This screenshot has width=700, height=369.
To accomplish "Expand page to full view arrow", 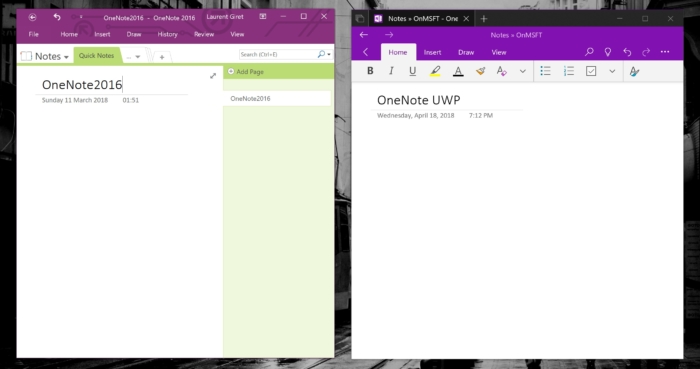I will (x=213, y=76).
